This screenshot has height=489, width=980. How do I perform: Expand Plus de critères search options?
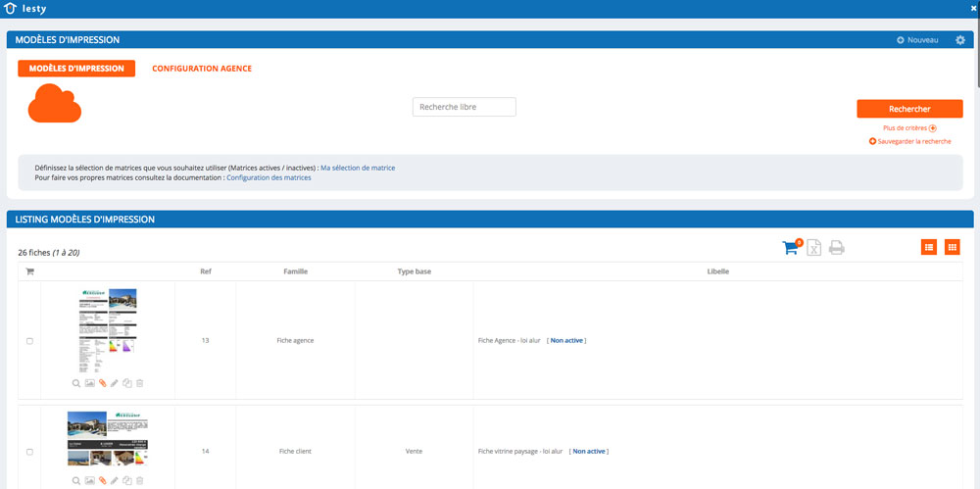coord(909,127)
